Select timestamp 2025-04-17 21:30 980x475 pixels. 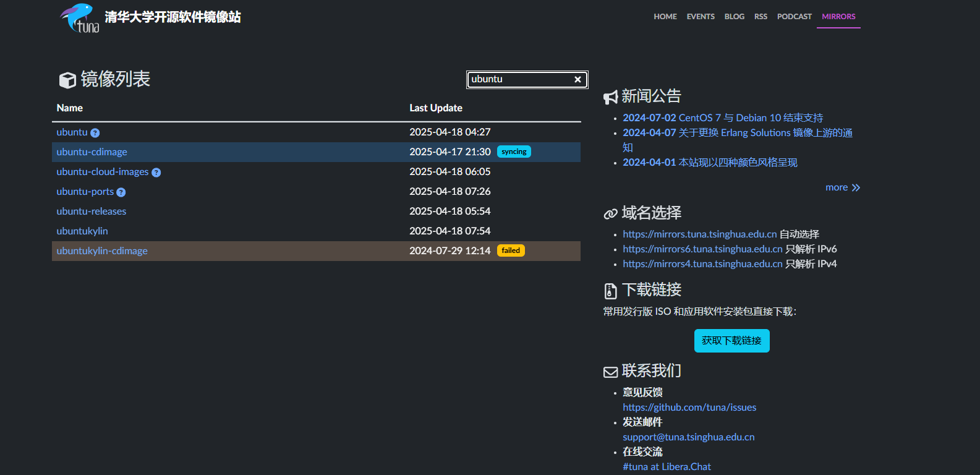pyautogui.click(x=450, y=152)
